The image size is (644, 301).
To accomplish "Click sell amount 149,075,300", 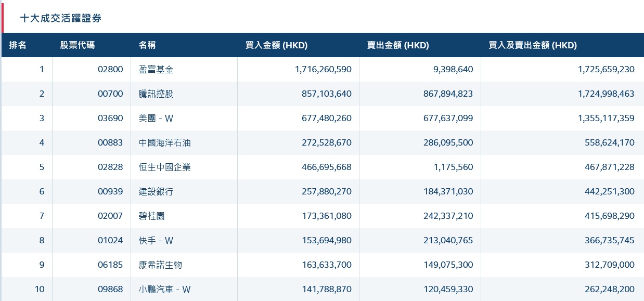I will (x=448, y=265).
